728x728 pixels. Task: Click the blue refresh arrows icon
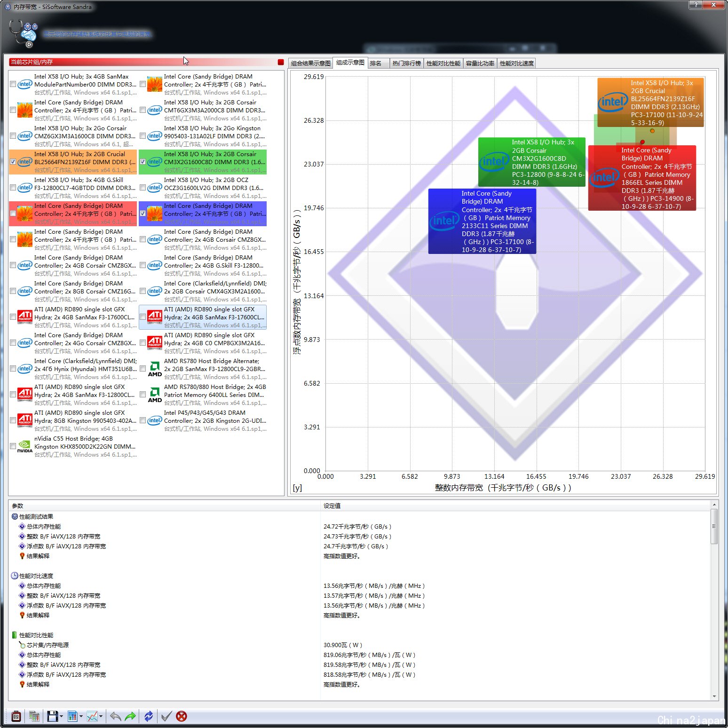point(148,716)
